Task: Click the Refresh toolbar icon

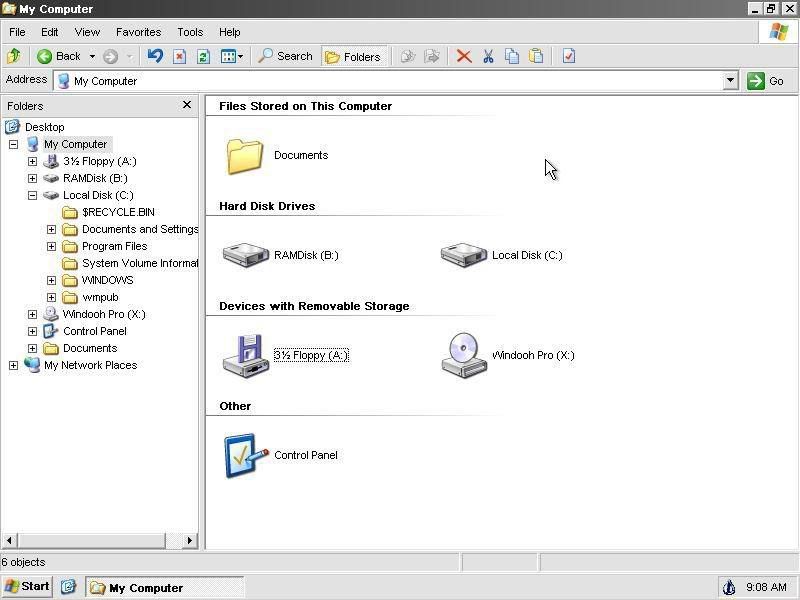Action: (203, 56)
